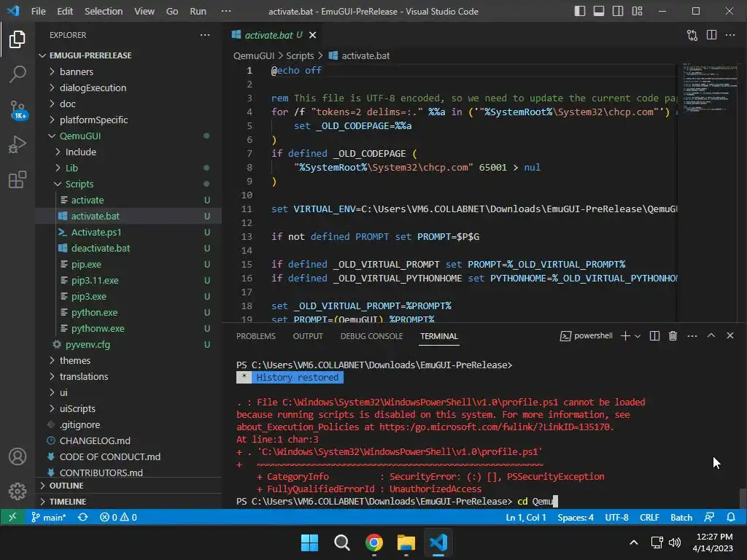The image size is (747, 560).
Task: Open the Windows Start menu
Action: click(x=309, y=542)
